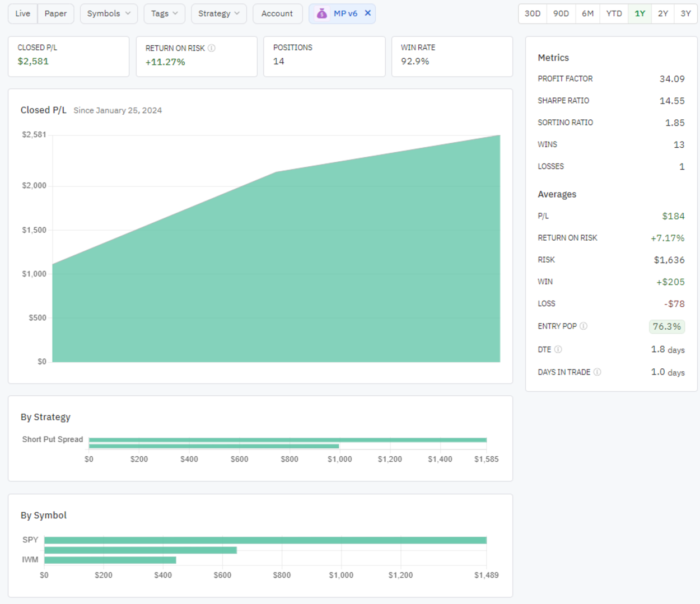This screenshot has width=700, height=604.
Task: Select the 2Y time range
Action: [662, 13]
